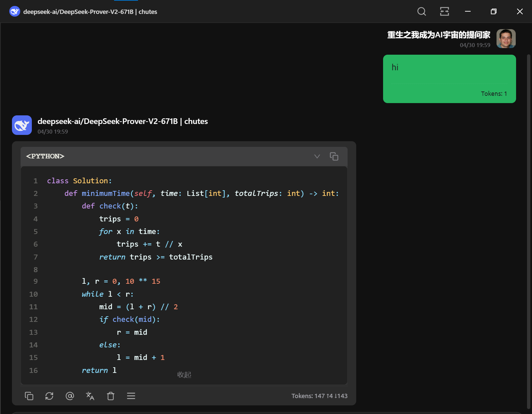Regenerate the assistant response

click(x=49, y=396)
